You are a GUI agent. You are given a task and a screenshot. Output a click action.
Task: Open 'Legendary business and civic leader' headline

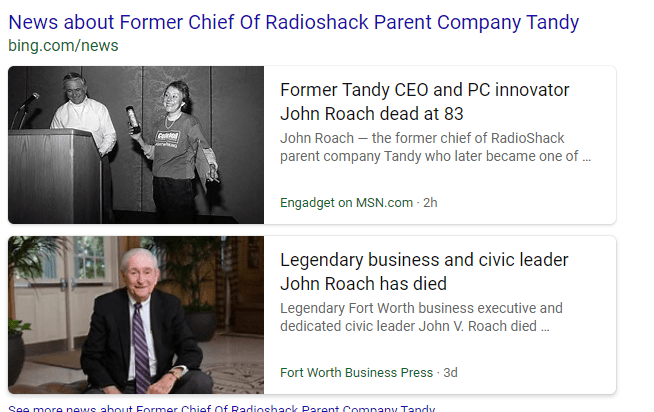tap(424, 260)
